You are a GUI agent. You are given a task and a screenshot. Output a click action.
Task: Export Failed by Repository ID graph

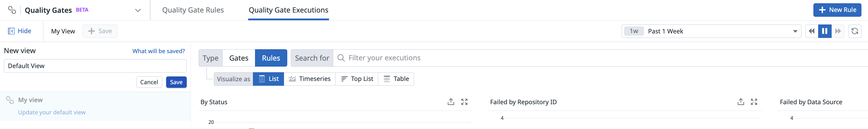pos(740,102)
